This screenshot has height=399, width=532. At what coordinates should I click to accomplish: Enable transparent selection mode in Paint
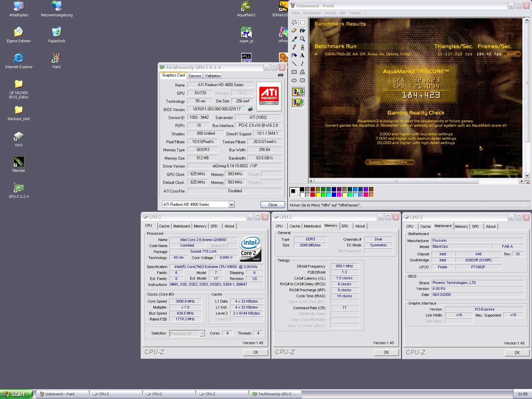pyautogui.click(x=298, y=103)
